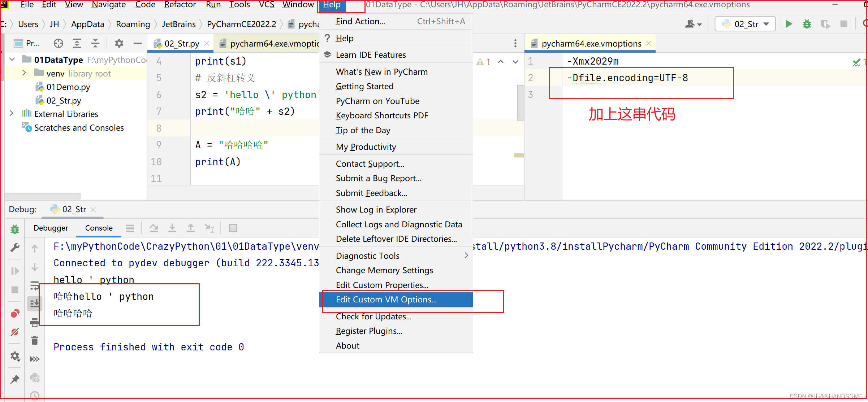Toggle Soft-Wrap in debug console
Viewport: 868px width, 402px height.
(35, 285)
